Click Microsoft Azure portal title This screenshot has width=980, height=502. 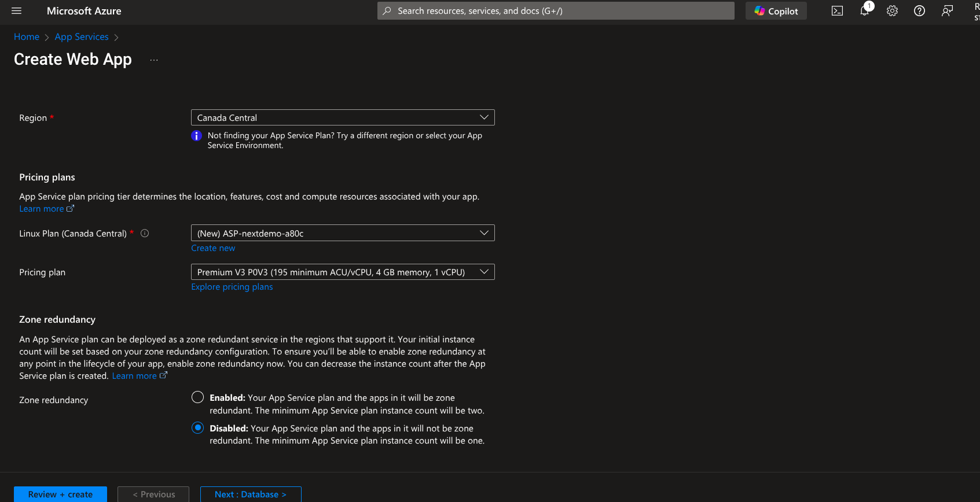point(84,11)
